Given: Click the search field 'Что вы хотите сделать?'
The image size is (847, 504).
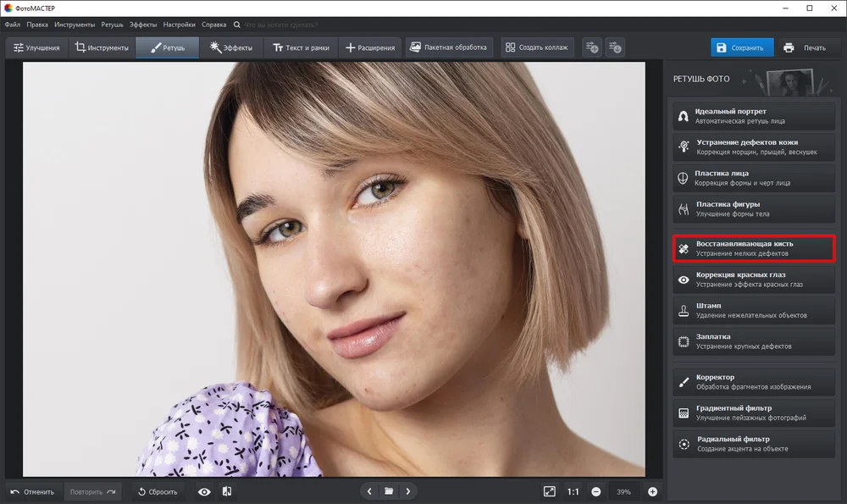Looking at the screenshot, I should 281,25.
